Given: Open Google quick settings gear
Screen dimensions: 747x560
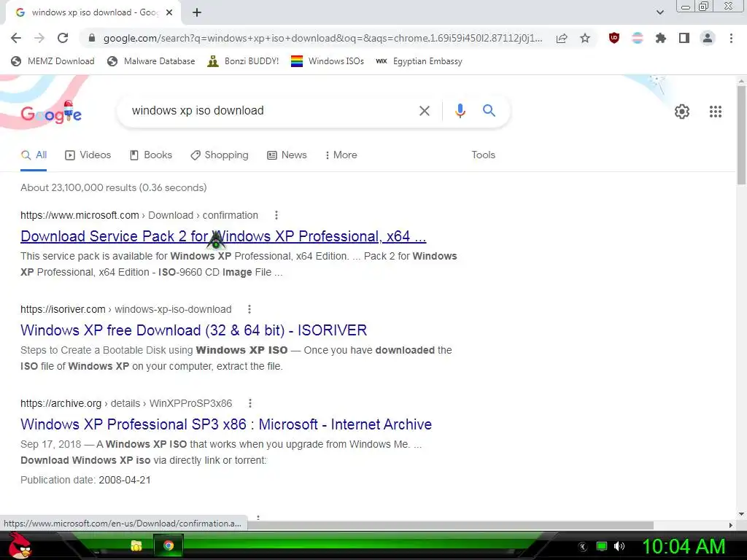Looking at the screenshot, I should pos(682,112).
